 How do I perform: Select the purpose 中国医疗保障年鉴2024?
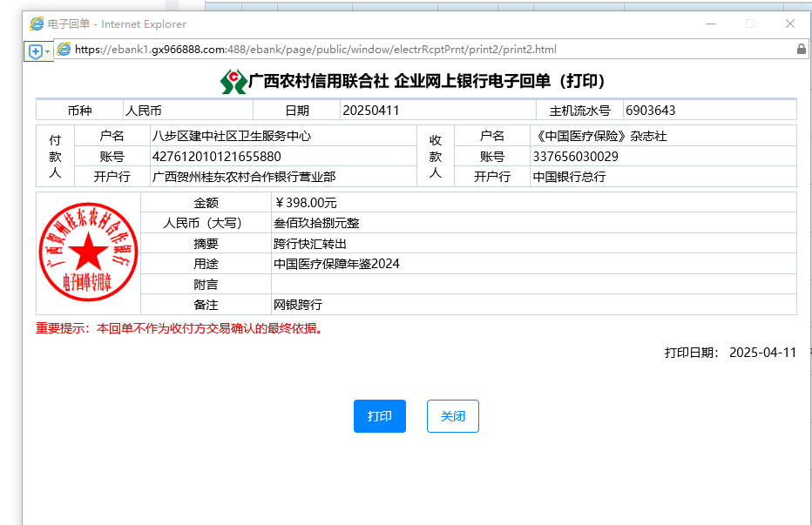coord(336,264)
